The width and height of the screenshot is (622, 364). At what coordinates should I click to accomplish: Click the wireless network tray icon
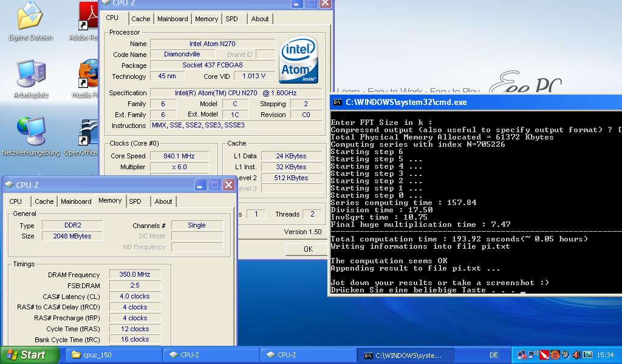[x=533, y=354]
